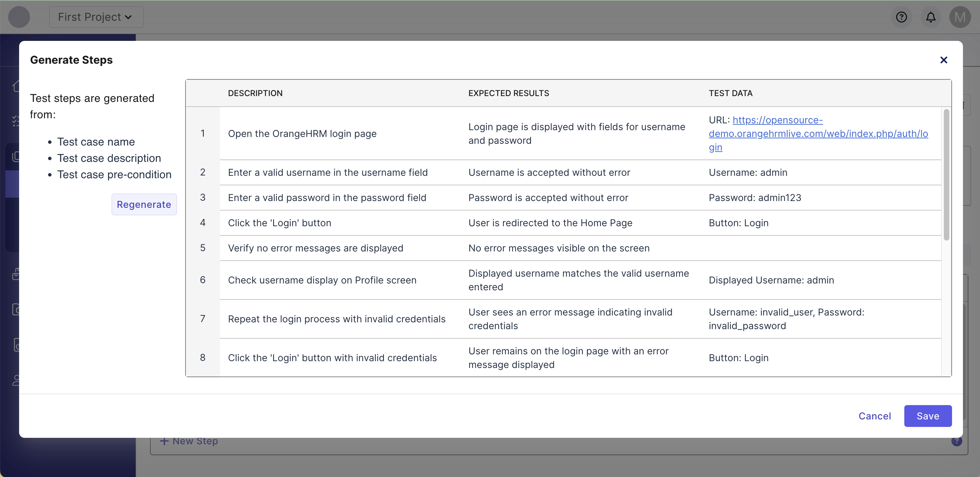Save the generated steps

[x=928, y=416]
